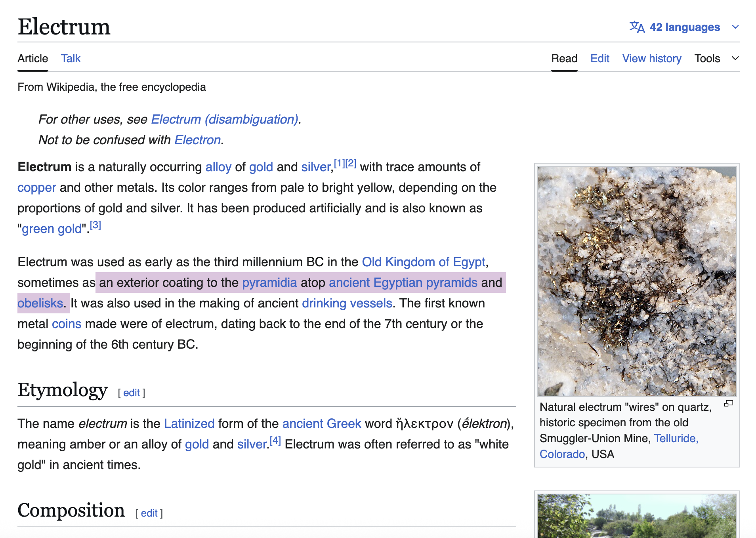Click the languages translate icon
Screen dimensions: 756x538
point(637,27)
